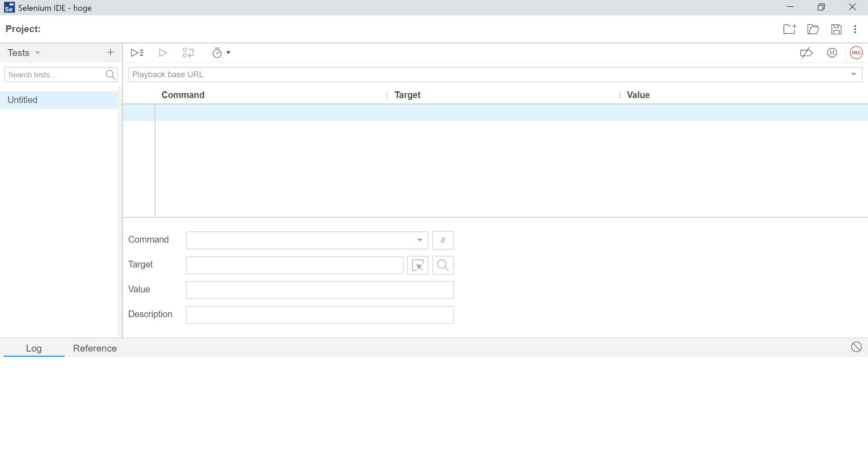The image size is (868, 460).
Task: Click the Value column header
Action: pyautogui.click(x=638, y=95)
